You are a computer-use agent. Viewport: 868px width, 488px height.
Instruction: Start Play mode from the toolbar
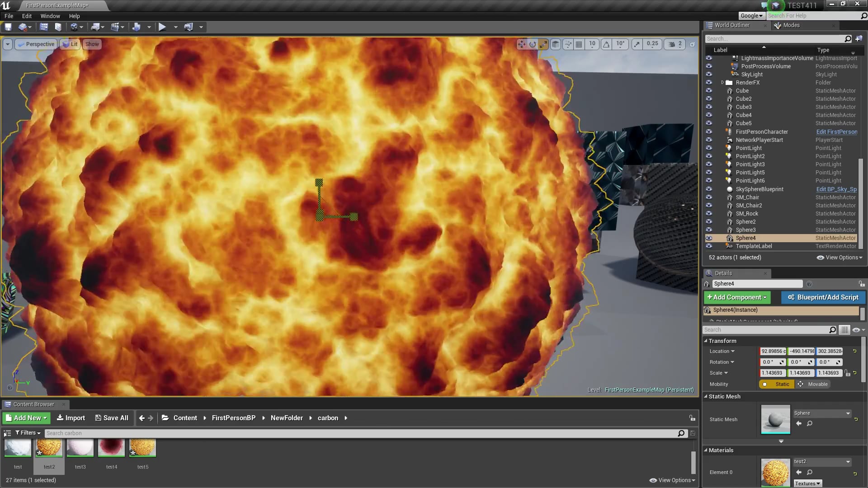point(162,27)
